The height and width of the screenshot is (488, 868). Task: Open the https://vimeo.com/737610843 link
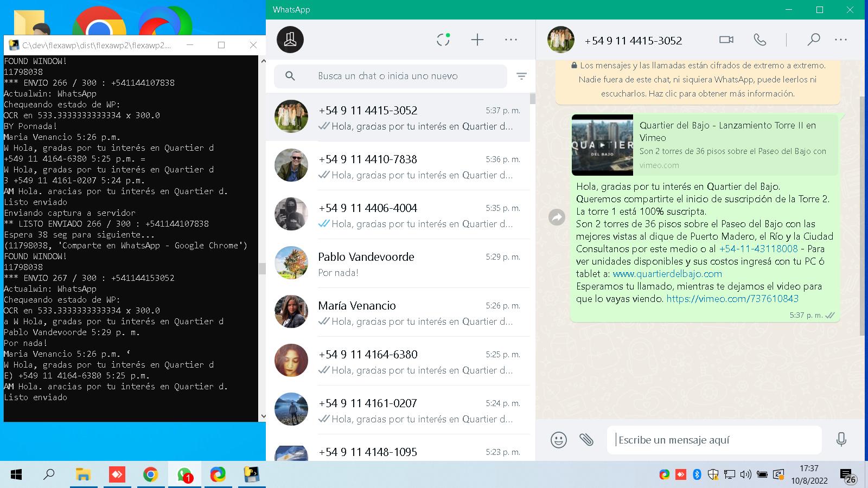pyautogui.click(x=732, y=299)
